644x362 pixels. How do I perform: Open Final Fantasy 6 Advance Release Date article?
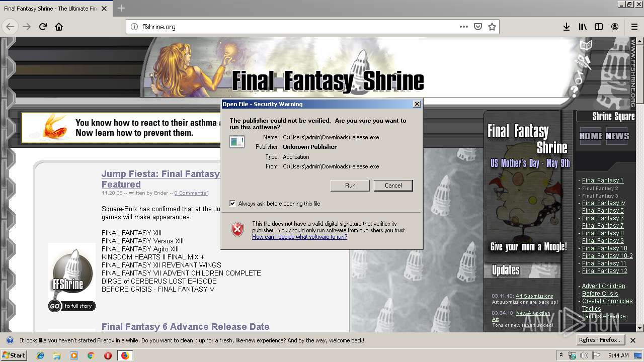[x=185, y=327]
